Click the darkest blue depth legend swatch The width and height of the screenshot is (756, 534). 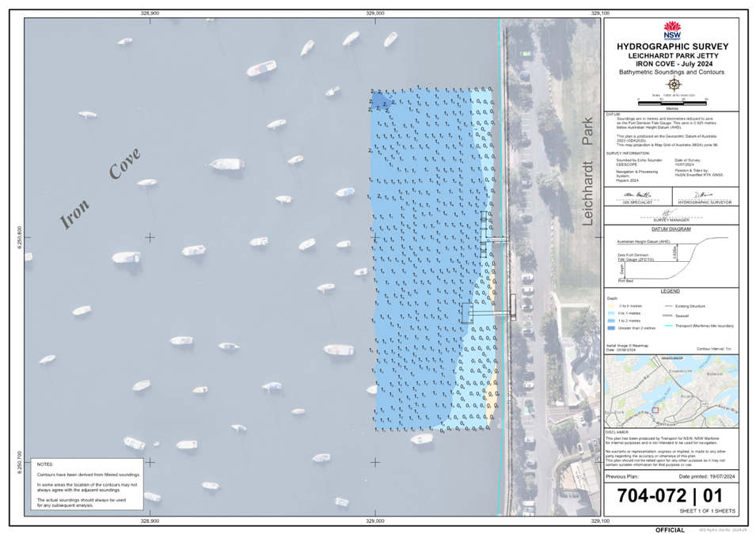tap(610, 328)
